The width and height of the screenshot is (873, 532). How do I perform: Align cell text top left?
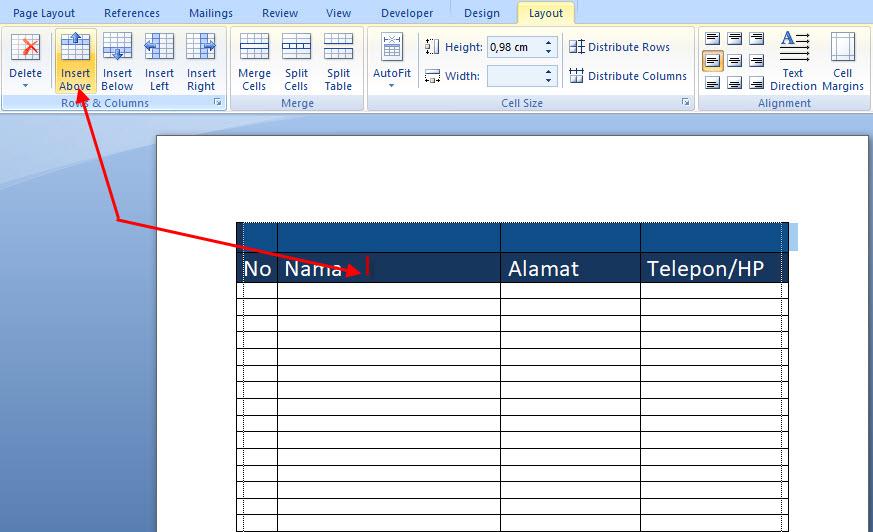click(713, 38)
